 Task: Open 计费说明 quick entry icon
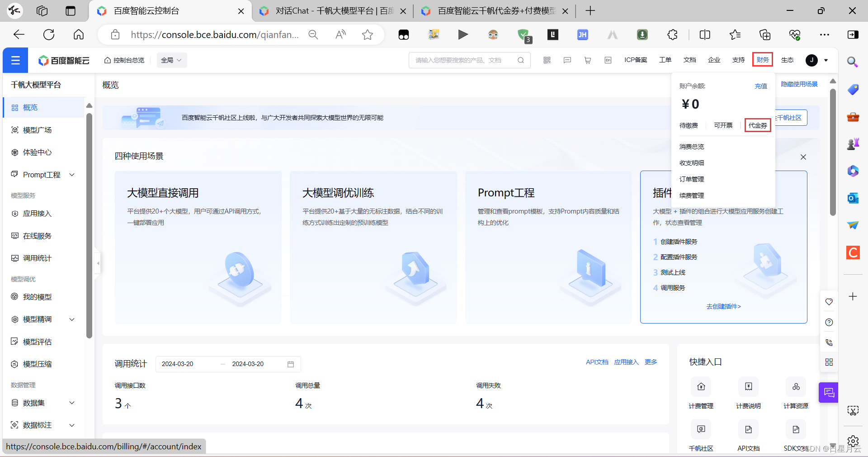click(x=749, y=386)
